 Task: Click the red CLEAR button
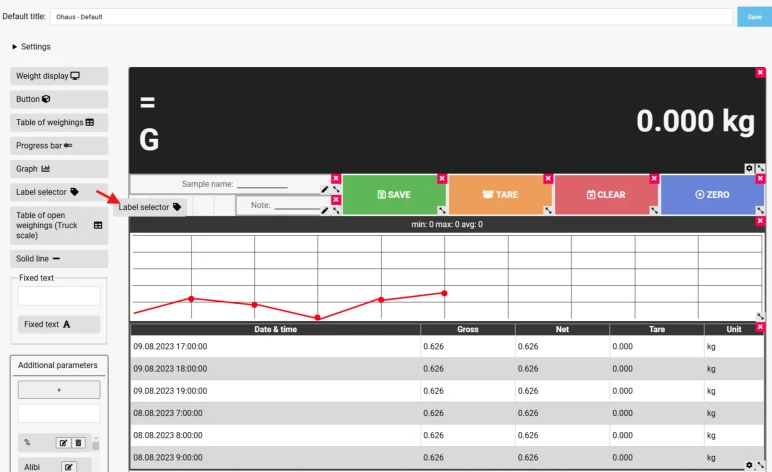tap(606, 194)
